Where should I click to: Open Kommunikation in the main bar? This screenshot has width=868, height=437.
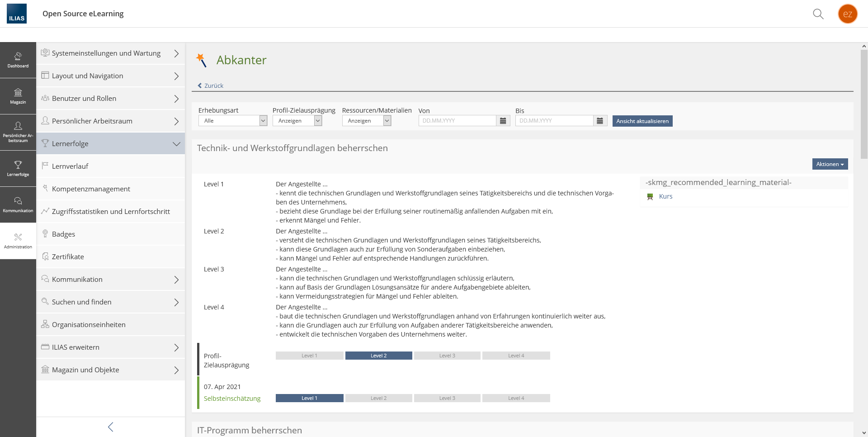point(18,205)
